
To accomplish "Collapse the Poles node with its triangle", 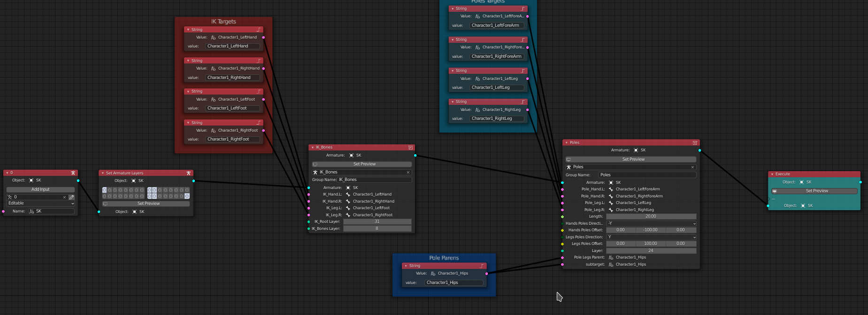I will coord(567,142).
